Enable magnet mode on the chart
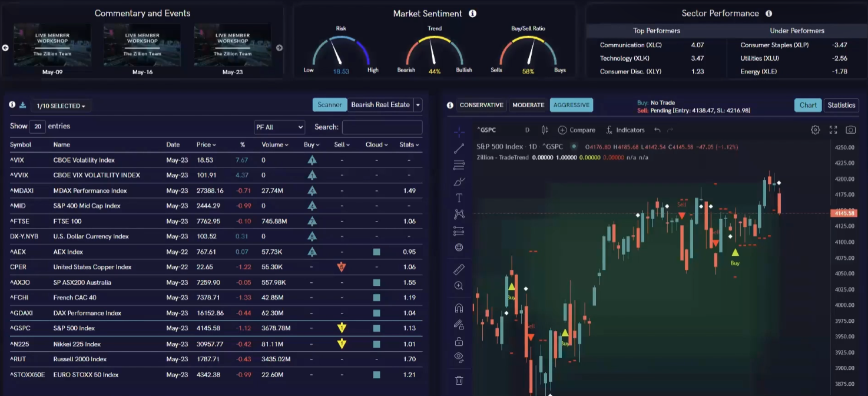 pos(459,307)
